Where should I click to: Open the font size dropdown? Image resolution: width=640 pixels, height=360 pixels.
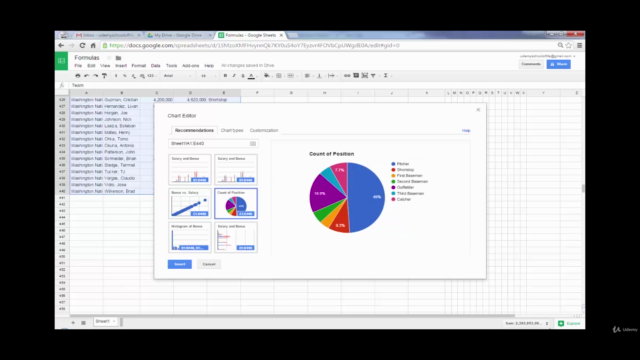[x=208, y=76]
